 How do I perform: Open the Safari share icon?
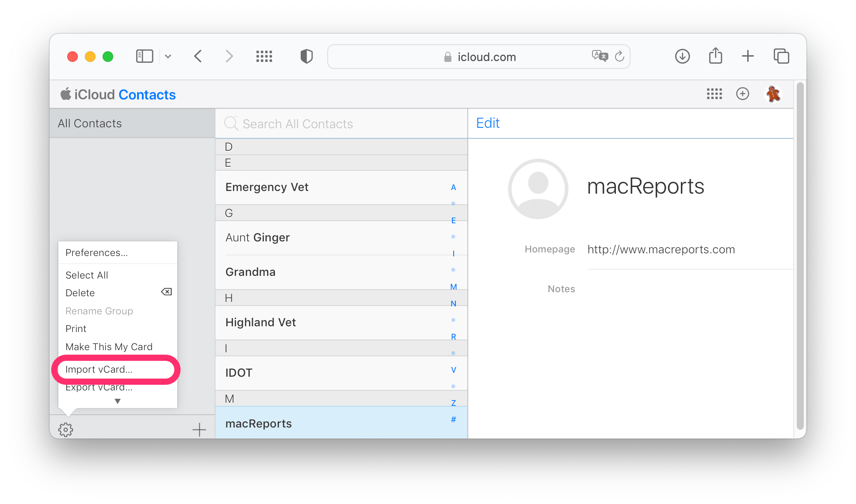coord(715,56)
